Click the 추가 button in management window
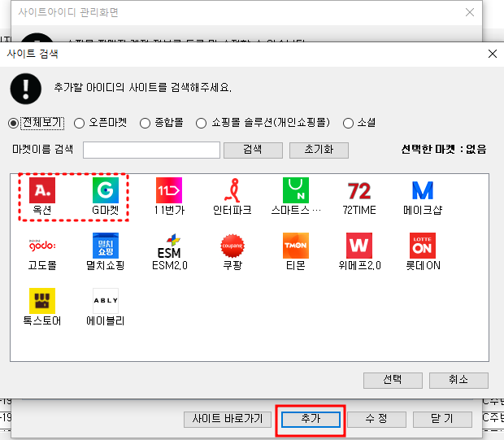504x440 pixels. point(311,420)
